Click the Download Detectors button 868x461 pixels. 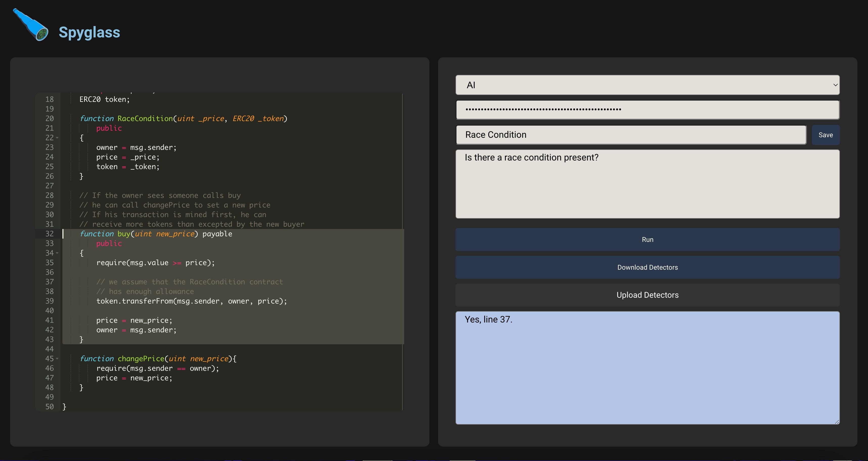coord(647,267)
